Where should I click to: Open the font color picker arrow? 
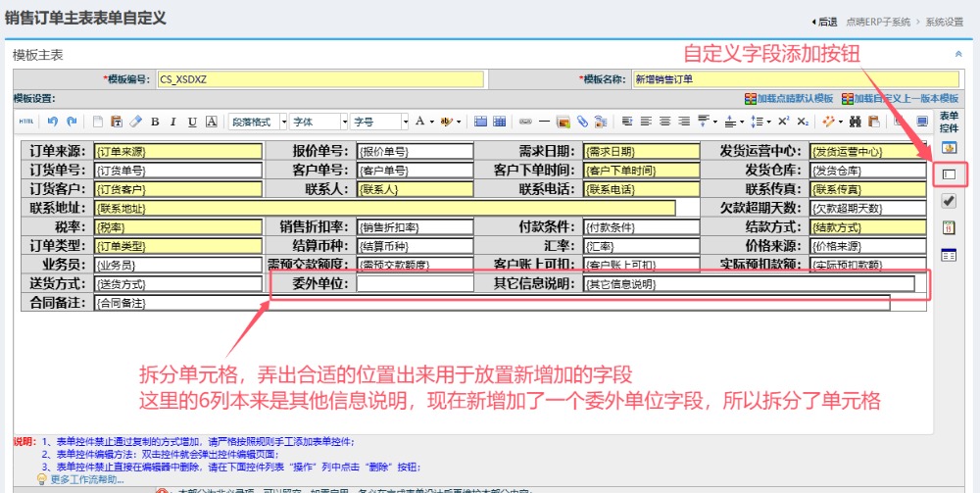tap(431, 122)
